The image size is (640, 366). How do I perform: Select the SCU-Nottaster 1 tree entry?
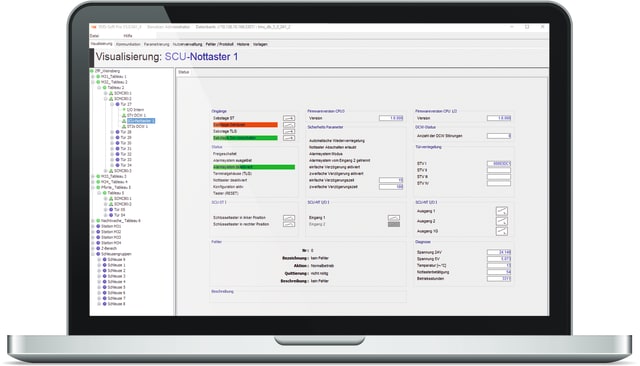141,121
